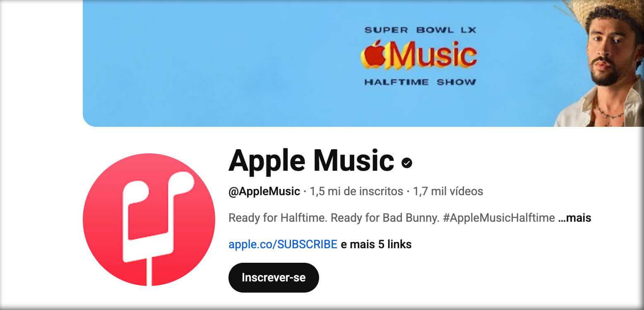Open the red Apple Music channel avatar

point(149,220)
